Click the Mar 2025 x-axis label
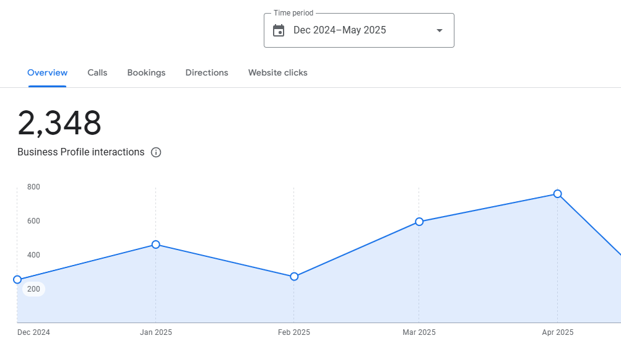 [419, 332]
